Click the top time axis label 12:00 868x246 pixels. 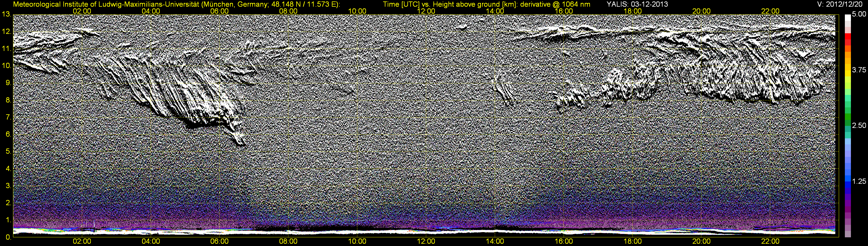click(426, 11)
